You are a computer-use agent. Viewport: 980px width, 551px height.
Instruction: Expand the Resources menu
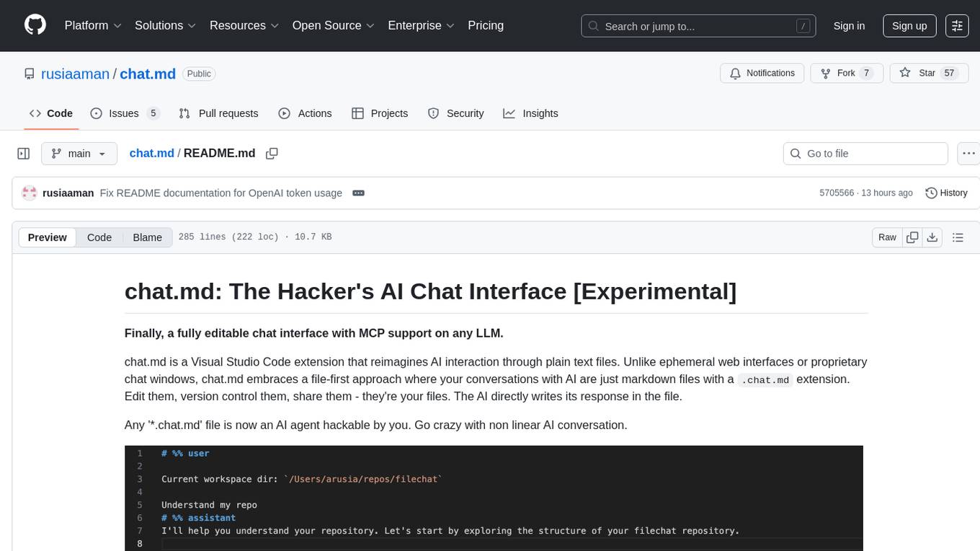tap(244, 25)
